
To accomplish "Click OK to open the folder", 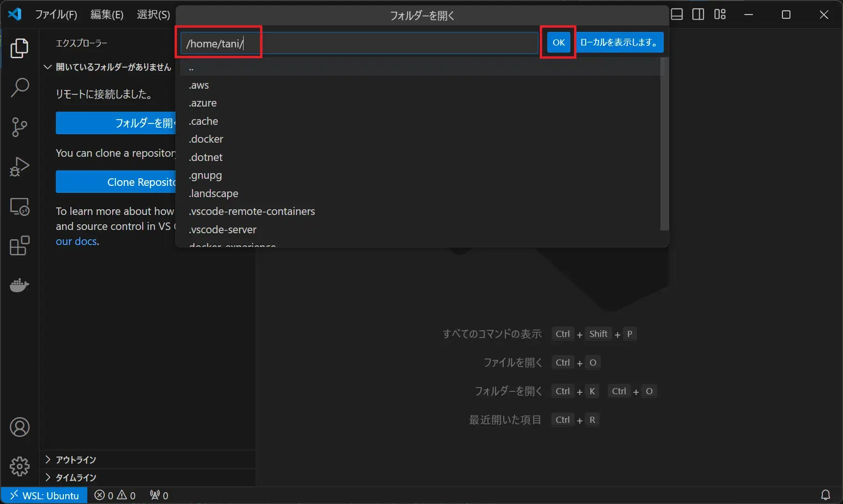I will (559, 42).
